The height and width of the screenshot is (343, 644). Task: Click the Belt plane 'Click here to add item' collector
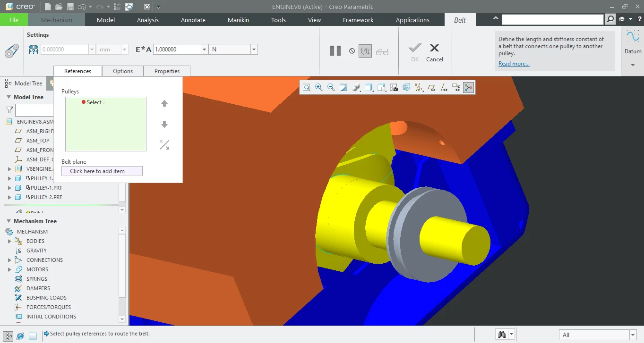(102, 171)
